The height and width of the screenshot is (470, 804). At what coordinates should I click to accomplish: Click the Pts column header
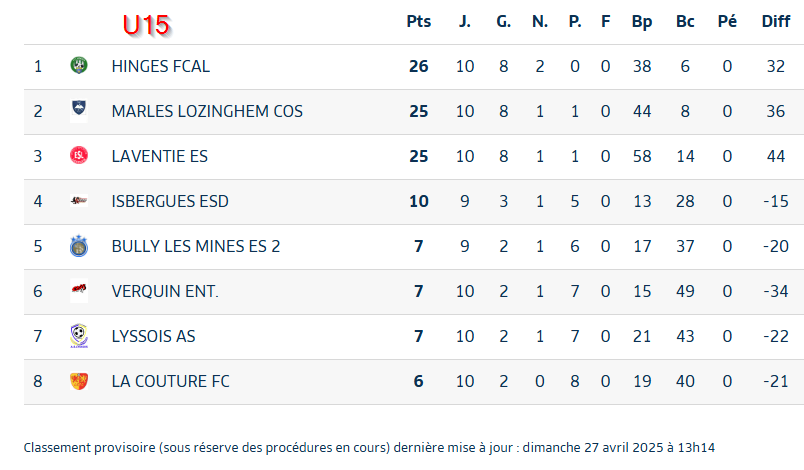pyautogui.click(x=418, y=22)
